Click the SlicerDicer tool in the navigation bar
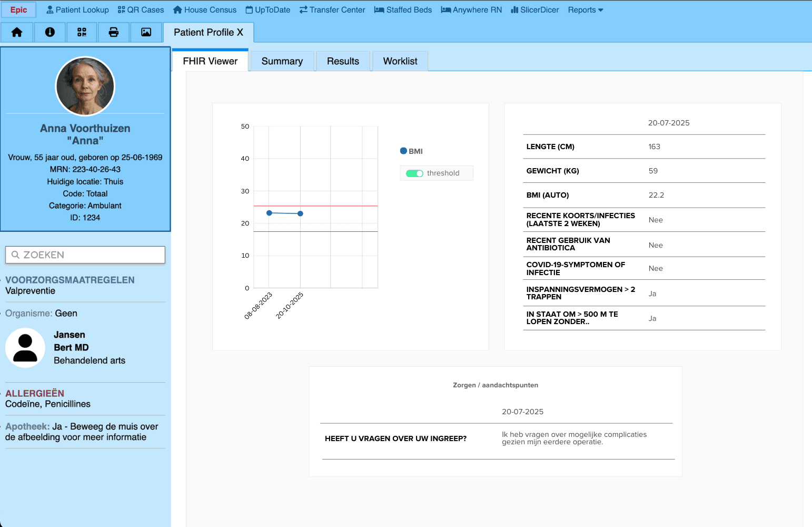Viewport: 812px width, 527px height. click(534, 9)
